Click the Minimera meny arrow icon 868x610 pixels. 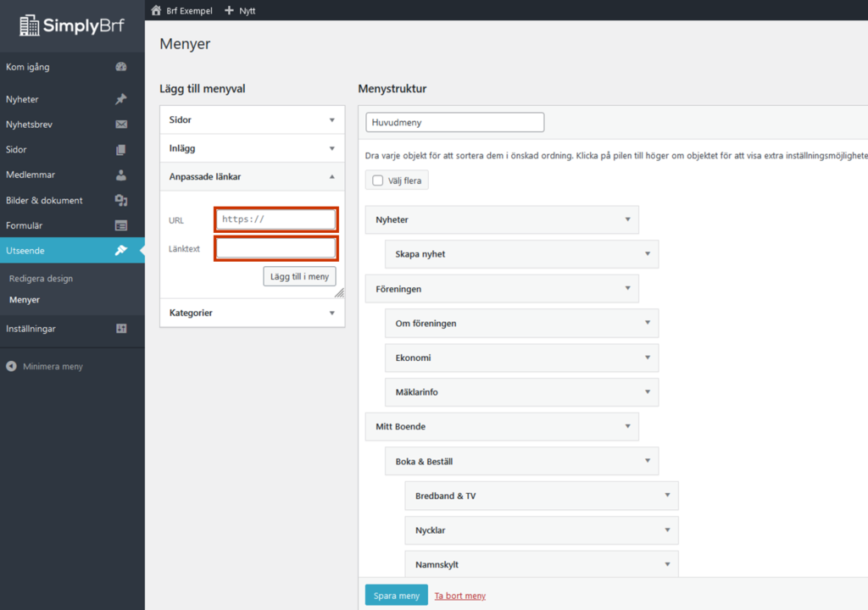tap(11, 367)
